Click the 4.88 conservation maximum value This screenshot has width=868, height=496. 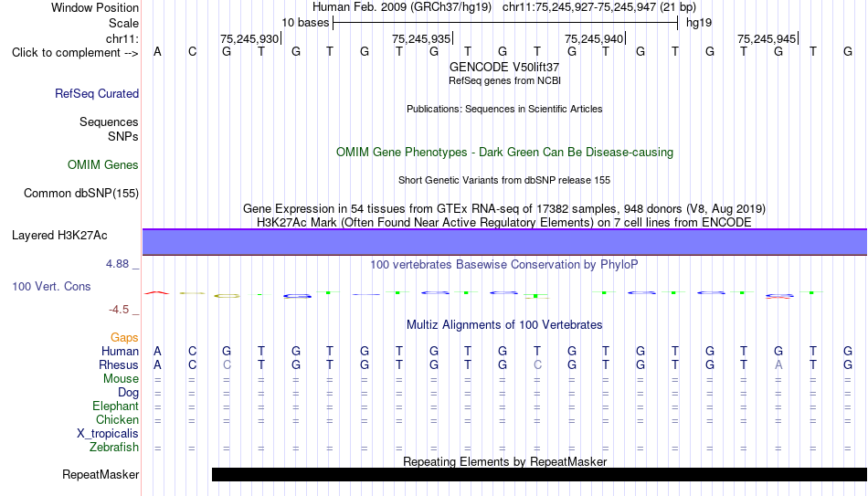coord(117,264)
